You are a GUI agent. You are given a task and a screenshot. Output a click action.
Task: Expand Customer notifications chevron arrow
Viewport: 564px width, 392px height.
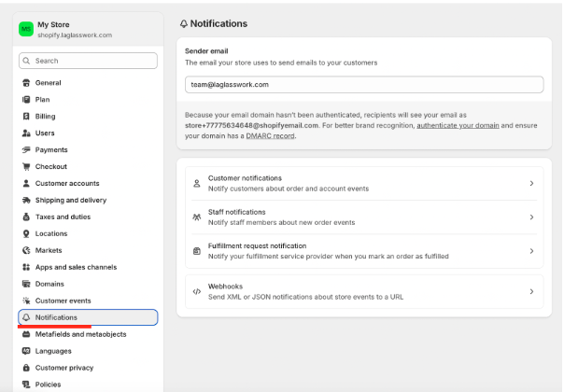[x=531, y=183]
